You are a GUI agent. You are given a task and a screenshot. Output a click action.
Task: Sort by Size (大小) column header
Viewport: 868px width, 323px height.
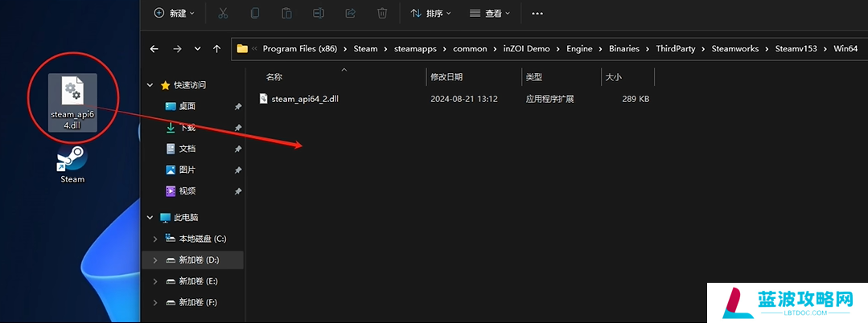click(613, 77)
